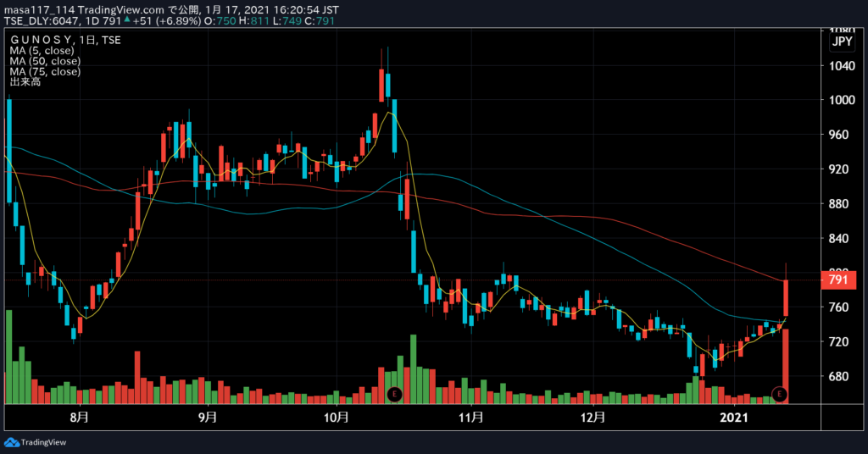Click the 12月 label on the time axis
The height and width of the screenshot is (454, 868).
point(593,417)
